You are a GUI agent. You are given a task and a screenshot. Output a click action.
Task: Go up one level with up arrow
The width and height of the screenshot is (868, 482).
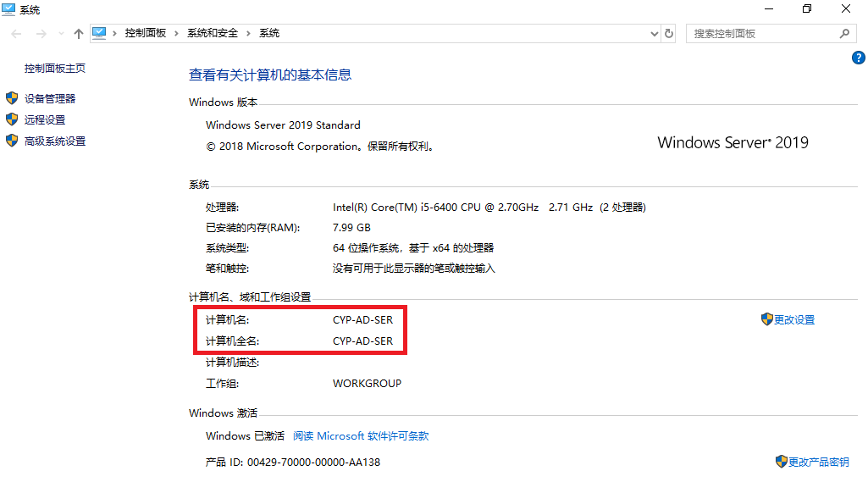coord(79,34)
